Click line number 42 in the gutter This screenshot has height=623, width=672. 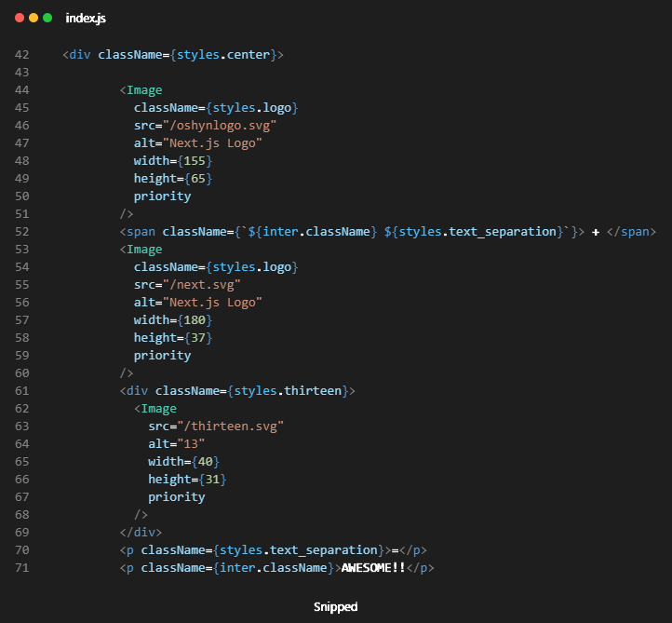pos(21,55)
